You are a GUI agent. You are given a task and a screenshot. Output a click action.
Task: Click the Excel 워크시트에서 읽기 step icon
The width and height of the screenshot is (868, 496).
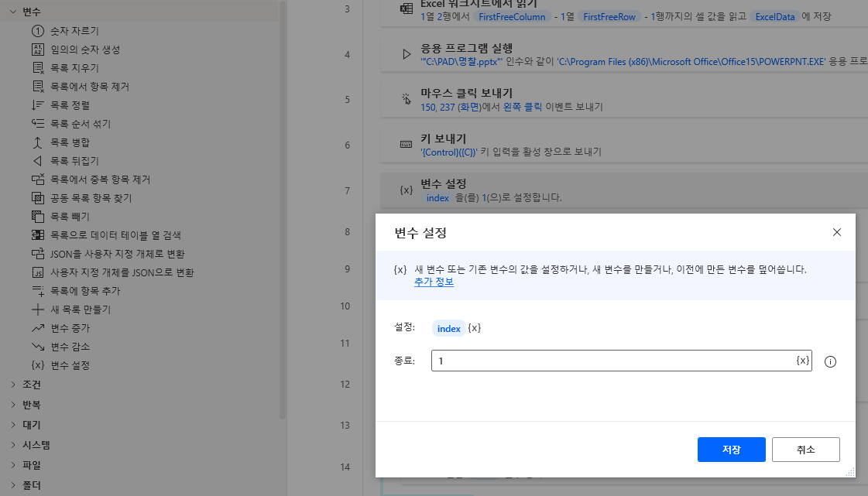407,9
